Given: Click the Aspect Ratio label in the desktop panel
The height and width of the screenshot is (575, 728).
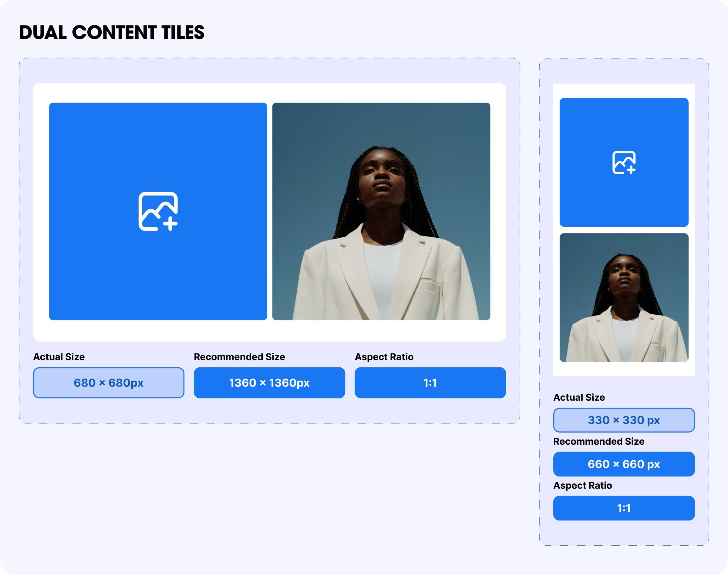Looking at the screenshot, I should (384, 357).
